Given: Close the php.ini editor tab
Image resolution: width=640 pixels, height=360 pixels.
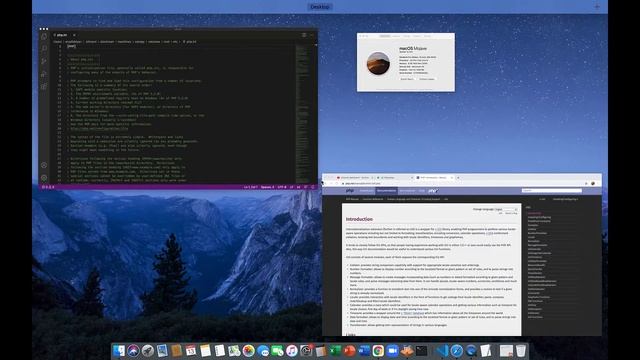Looking at the screenshot, I should pyautogui.click(x=74, y=35).
